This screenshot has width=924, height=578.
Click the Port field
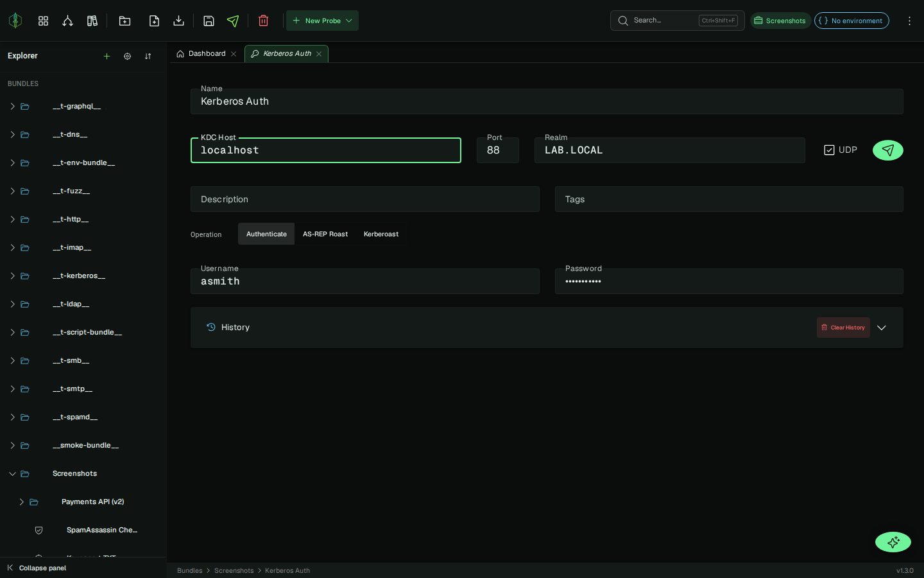tap(498, 150)
